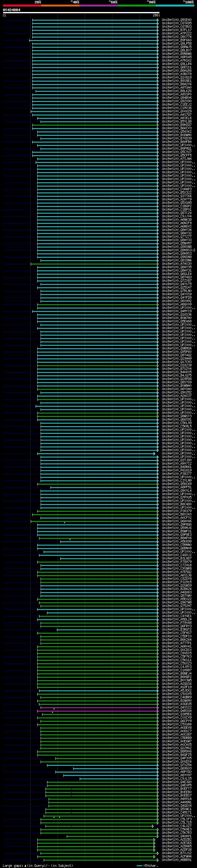Open hit UniRef100_C4LUZ7
The height and width of the screenshot is (868, 197).
pyautogui.click(x=177, y=826)
